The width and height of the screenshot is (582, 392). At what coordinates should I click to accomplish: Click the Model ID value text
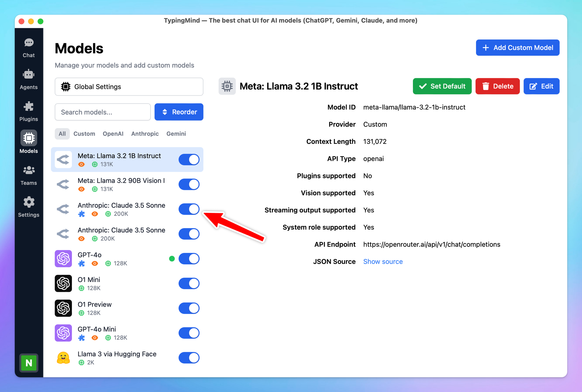[x=414, y=107]
